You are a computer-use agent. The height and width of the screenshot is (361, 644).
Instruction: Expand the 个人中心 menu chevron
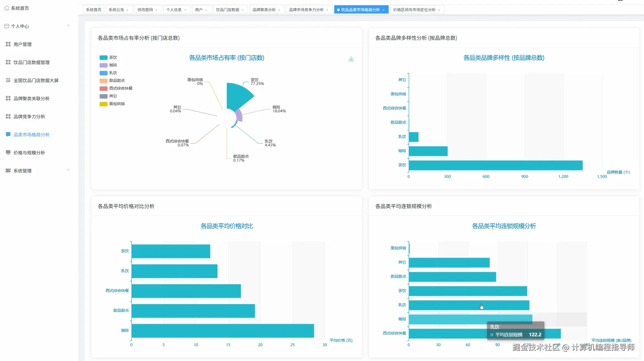[x=68, y=25]
